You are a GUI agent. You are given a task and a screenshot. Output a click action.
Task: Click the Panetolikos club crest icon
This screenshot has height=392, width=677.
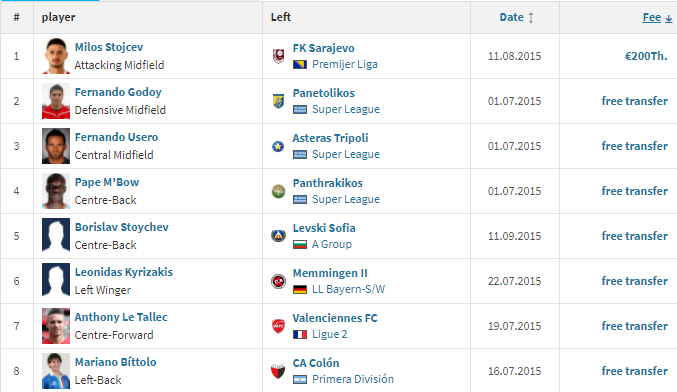pyautogui.click(x=278, y=101)
